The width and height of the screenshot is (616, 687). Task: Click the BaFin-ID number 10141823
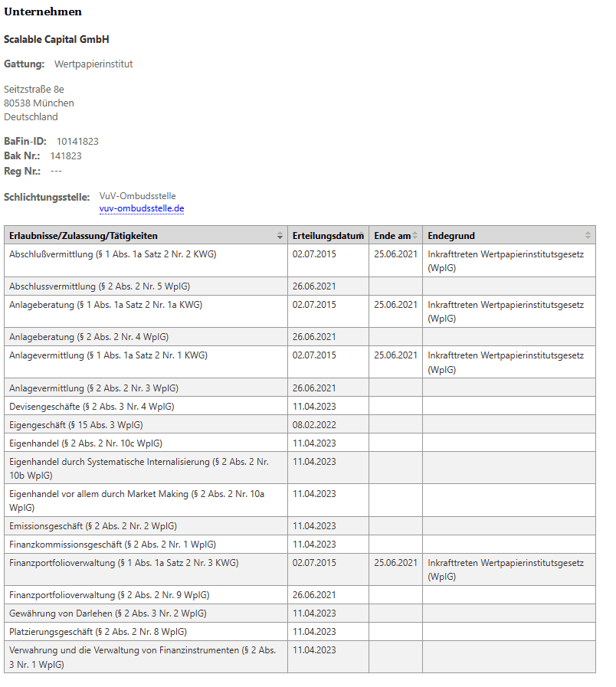[x=77, y=142]
